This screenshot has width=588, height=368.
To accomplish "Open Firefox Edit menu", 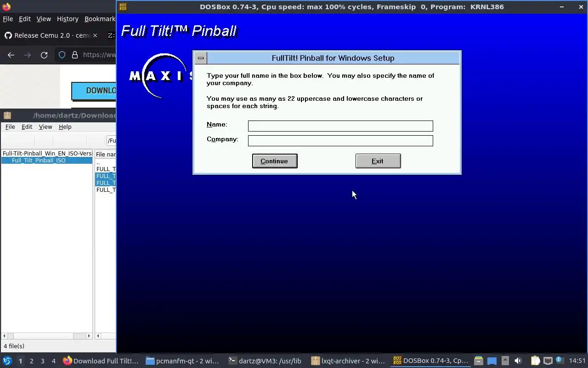I will tap(25, 19).
